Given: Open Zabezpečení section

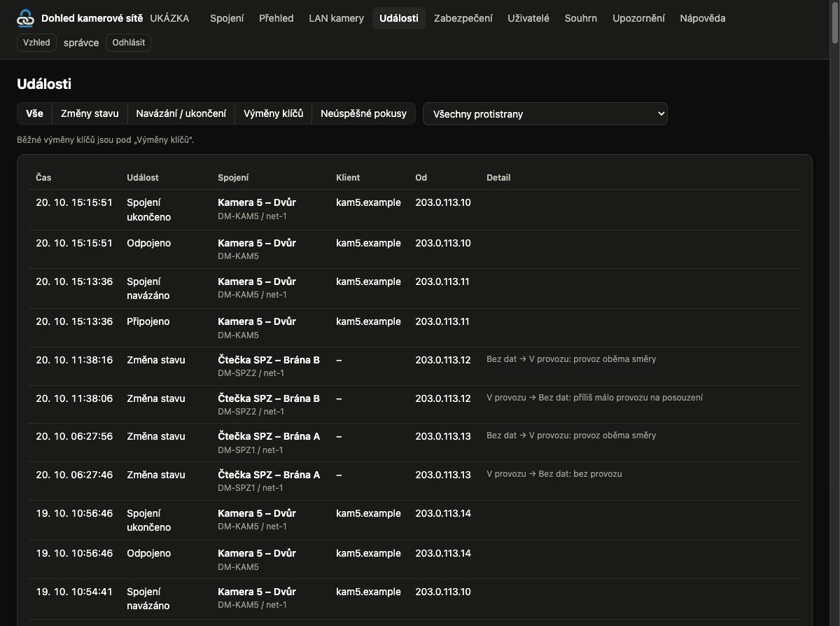Looking at the screenshot, I should point(463,18).
